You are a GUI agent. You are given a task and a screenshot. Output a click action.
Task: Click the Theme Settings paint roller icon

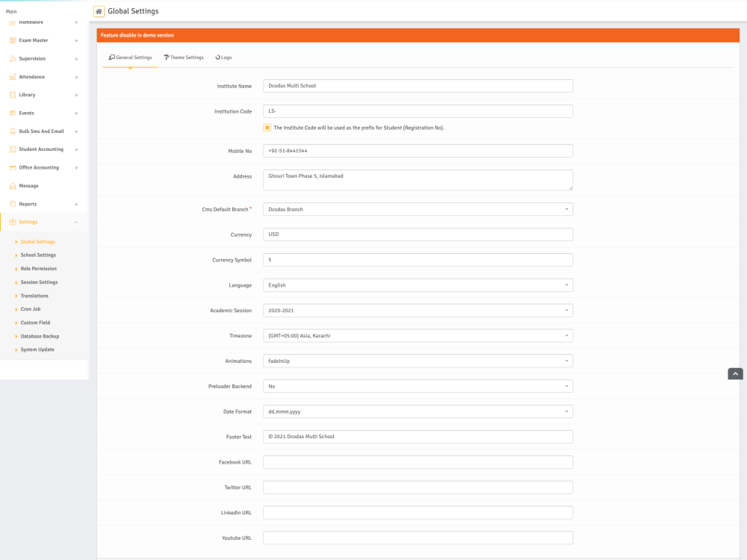(x=167, y=57)
